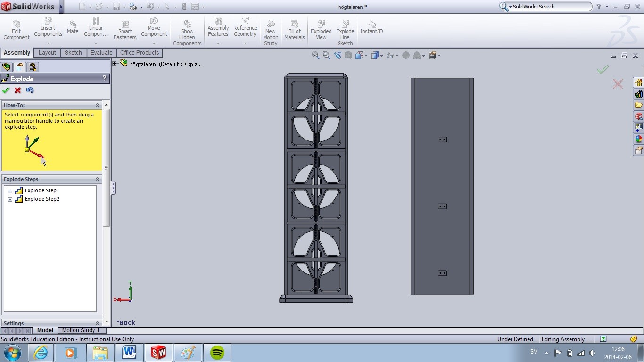Click Explode Line Sketch tool
The height and width of the screenshot is (362, 644).
point(345,33)
